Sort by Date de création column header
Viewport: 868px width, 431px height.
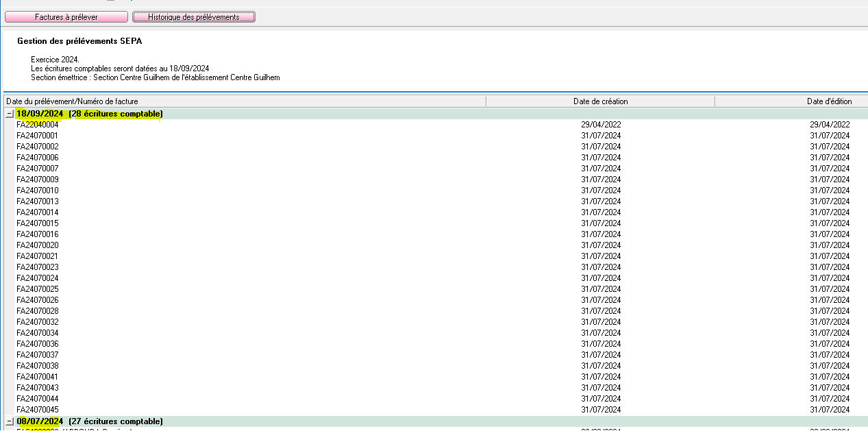click(x=600, y=101)
